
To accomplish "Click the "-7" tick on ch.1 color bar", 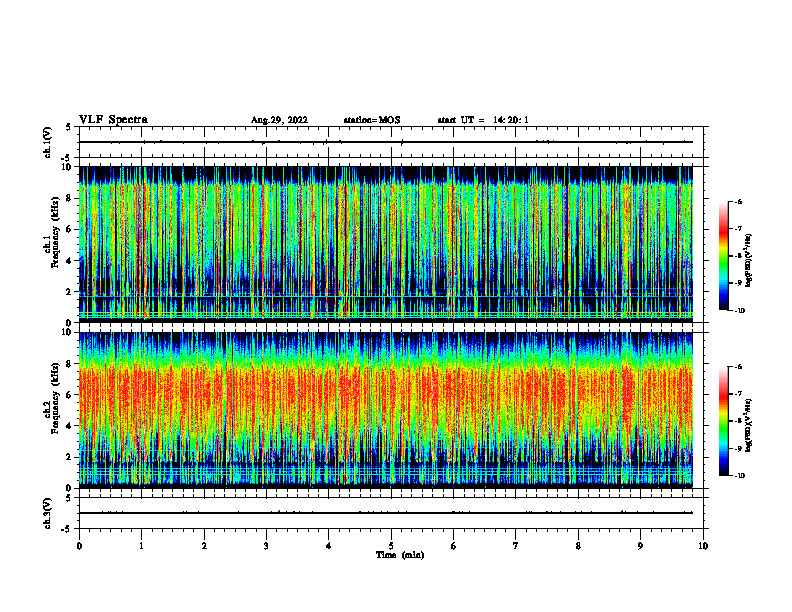I will tap(738, 229).
